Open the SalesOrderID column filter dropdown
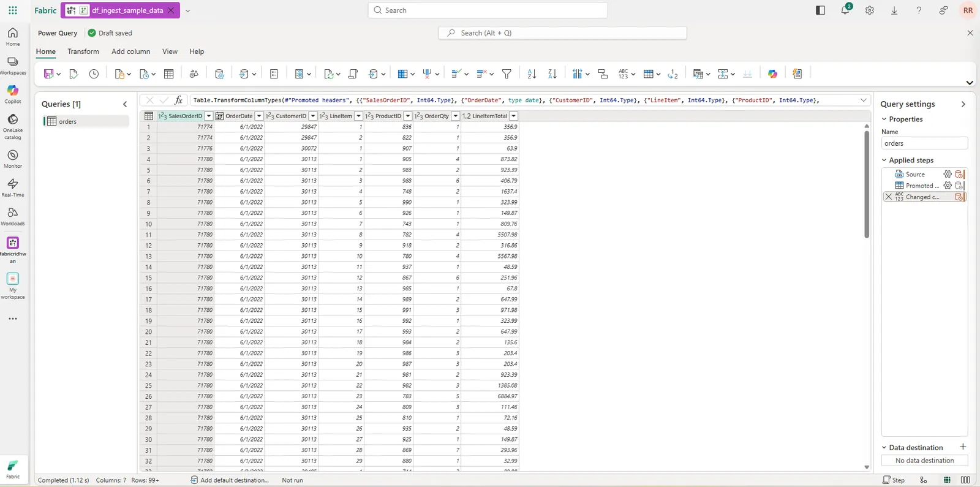The image size is (980, 487). click(x=209, y=116)
